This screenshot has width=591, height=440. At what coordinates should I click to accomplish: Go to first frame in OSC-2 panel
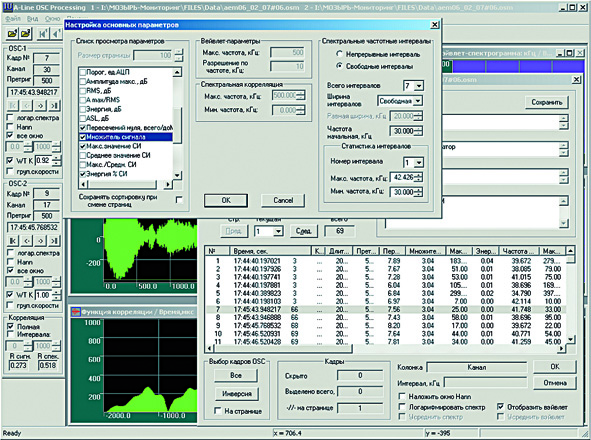tap(12, 241)
